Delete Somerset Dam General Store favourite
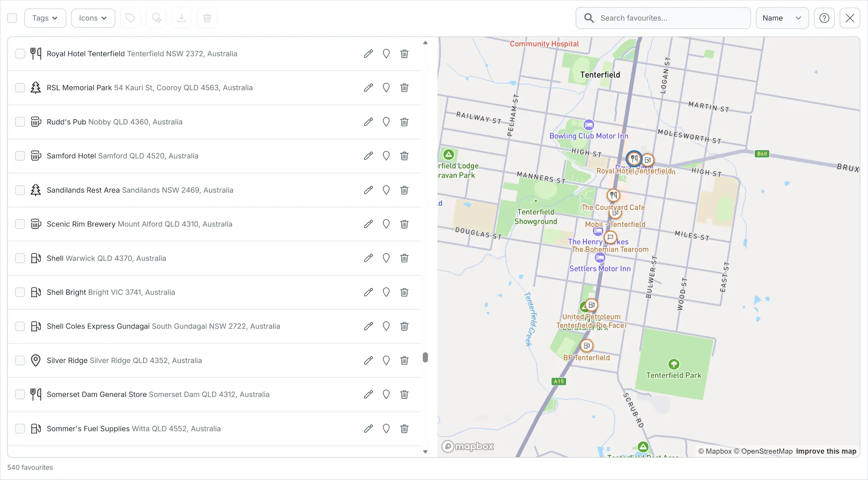Screen dimensions: 868x480 pos(404,394)
